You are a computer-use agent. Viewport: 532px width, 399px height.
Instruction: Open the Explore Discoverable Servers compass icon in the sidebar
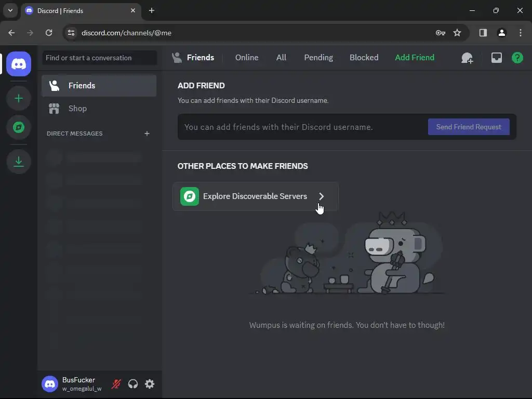point(19,127)
